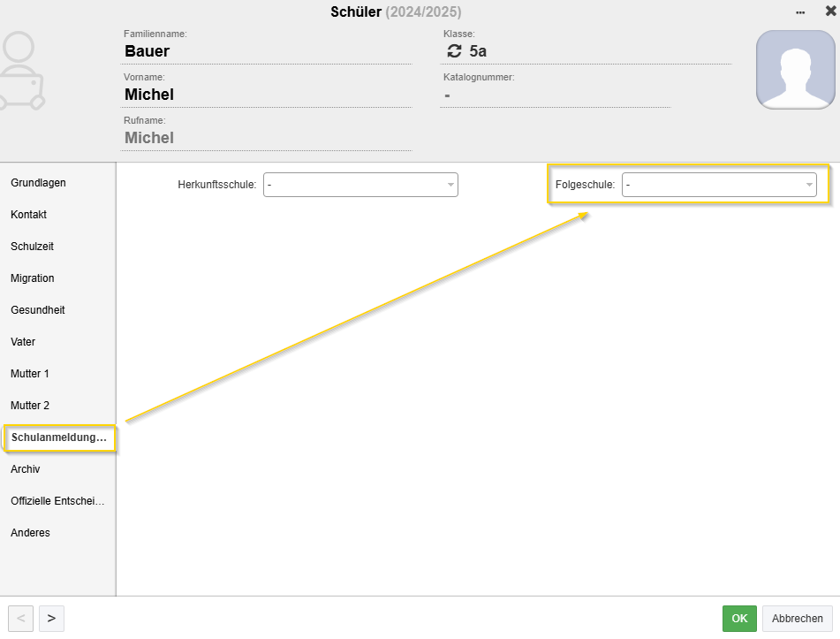This screenshot has width=840, height=639.
Task: Click the student profile photo placeholder
Action: click(x=796, y=70)
